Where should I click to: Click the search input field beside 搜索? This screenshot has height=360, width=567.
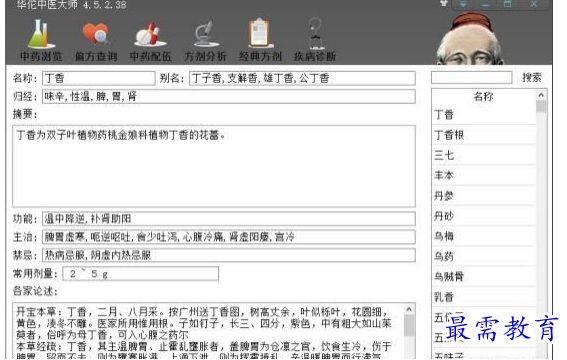pos(472,77)
